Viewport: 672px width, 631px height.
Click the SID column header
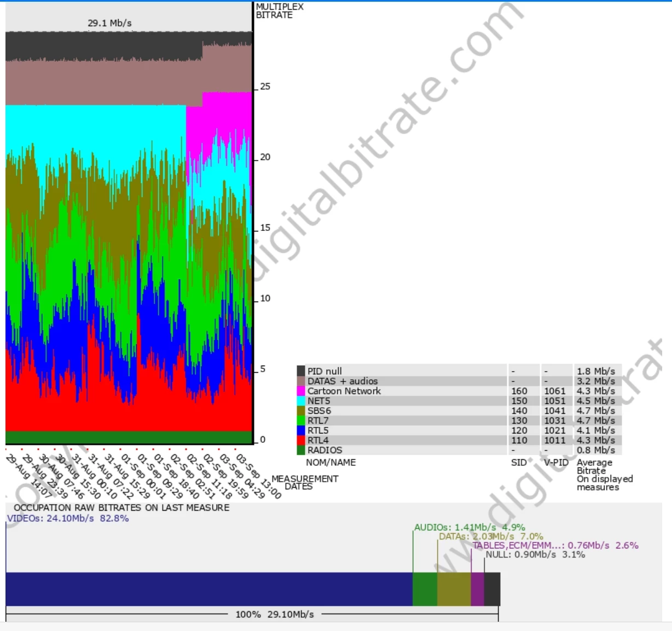pyautogui.click(x=518, y=462)
